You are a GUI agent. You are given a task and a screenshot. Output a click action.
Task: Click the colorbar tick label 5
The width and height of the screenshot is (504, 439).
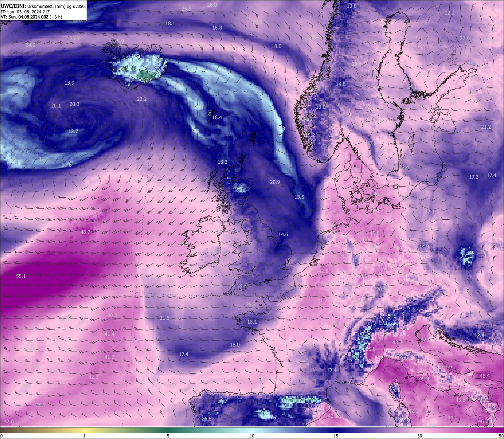(x=168, y=436)
